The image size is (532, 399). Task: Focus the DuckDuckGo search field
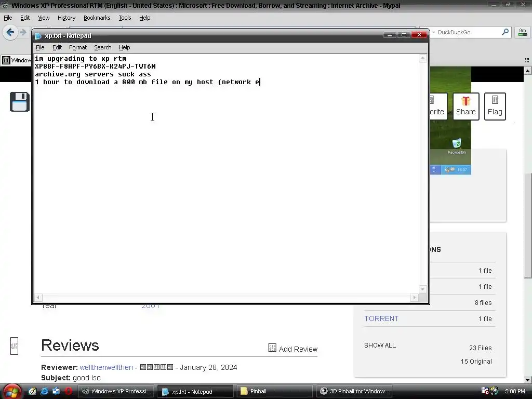point(468,32)
